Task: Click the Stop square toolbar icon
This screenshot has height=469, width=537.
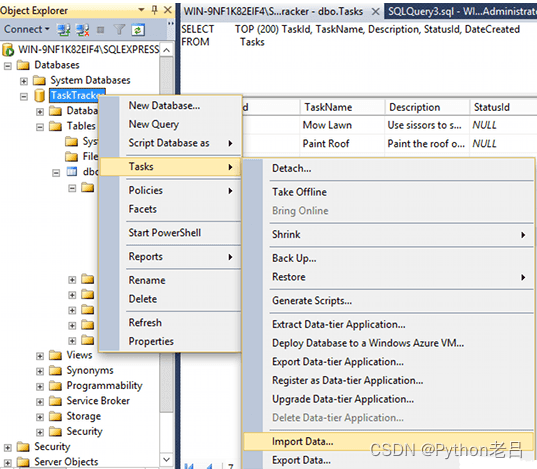Action: coord(100,30)
